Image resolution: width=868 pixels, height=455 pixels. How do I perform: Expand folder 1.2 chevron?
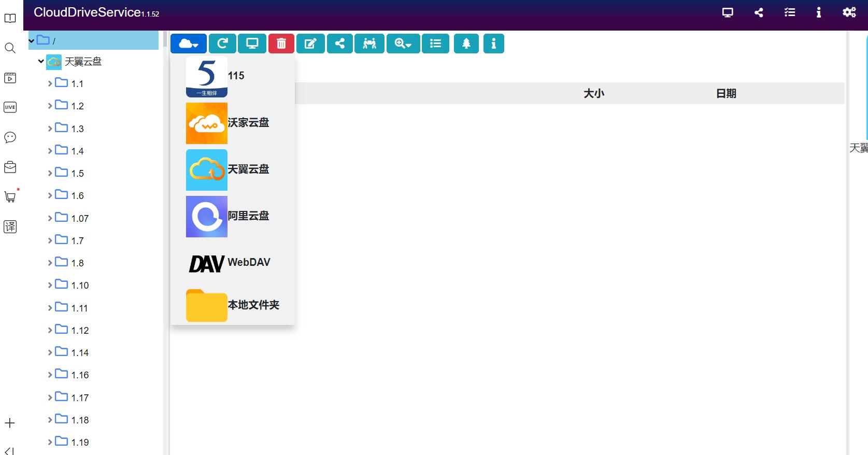click(x=50, y=106)
